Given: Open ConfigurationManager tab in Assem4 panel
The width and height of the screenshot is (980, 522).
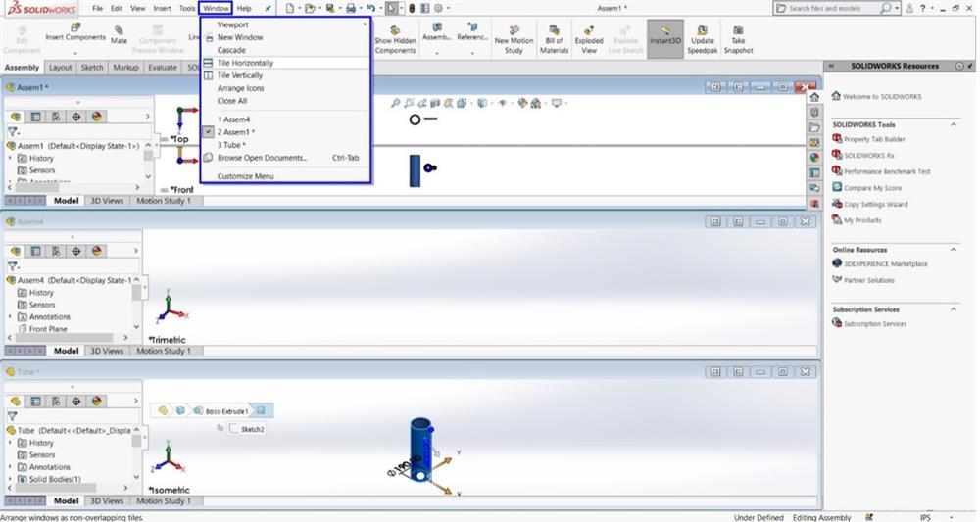Looking at the screenshot, I should [x=56, y=251].
